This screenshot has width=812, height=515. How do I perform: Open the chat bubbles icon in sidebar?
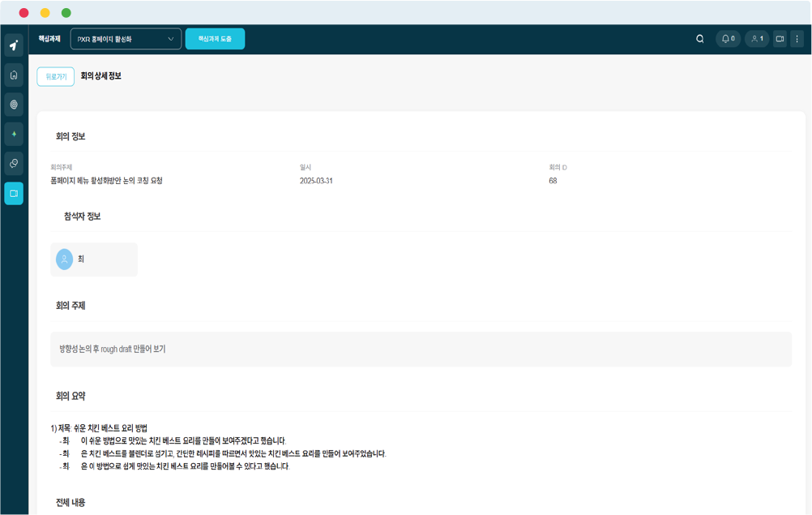pos(14,164)
